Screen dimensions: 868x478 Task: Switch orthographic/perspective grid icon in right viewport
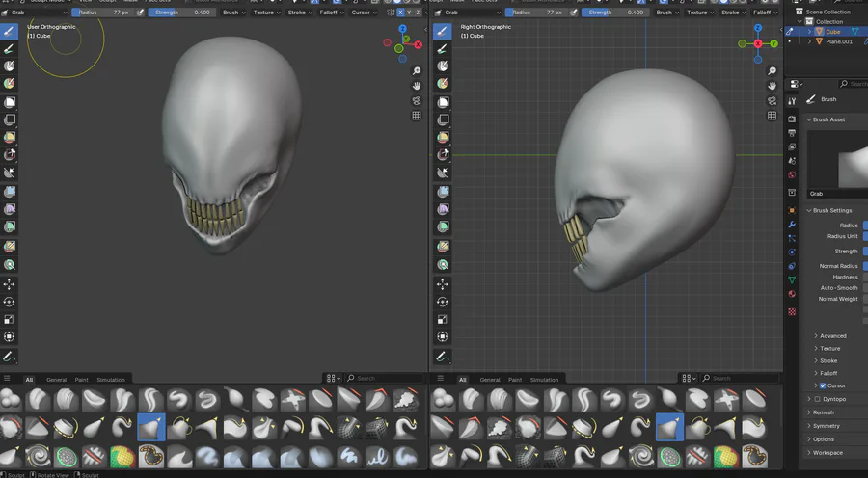click(773, 116)
